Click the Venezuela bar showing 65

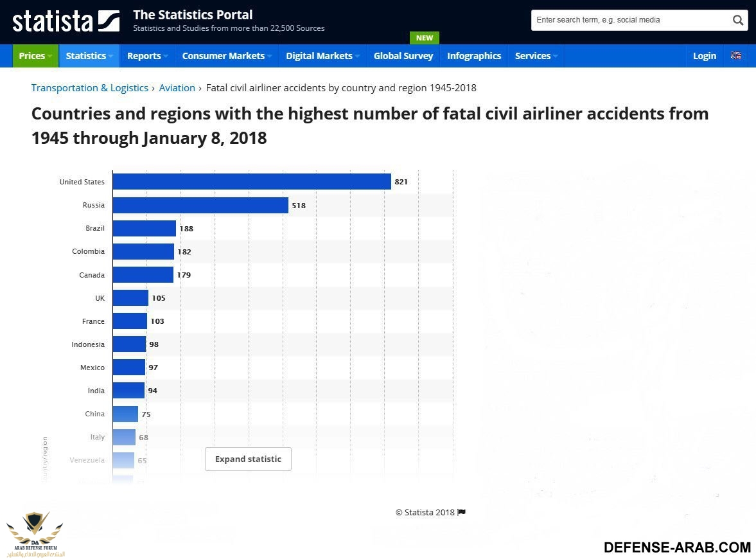(123, 460)
